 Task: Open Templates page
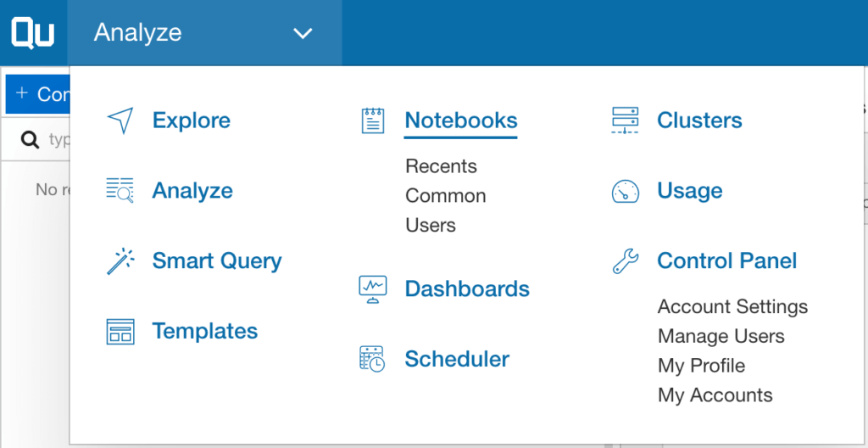(x=205, y=331)
